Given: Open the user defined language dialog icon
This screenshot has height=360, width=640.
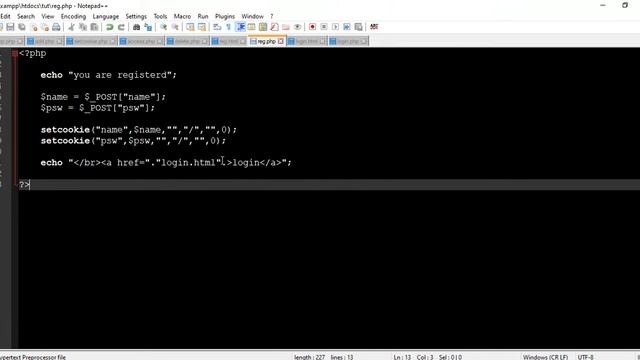Looking at the screenshot, I should (x=251, y=27).
